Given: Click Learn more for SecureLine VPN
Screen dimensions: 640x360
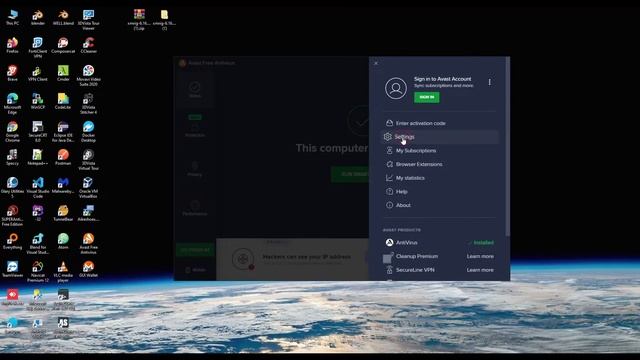Looking at the screenshot, I should coord(480,270).
